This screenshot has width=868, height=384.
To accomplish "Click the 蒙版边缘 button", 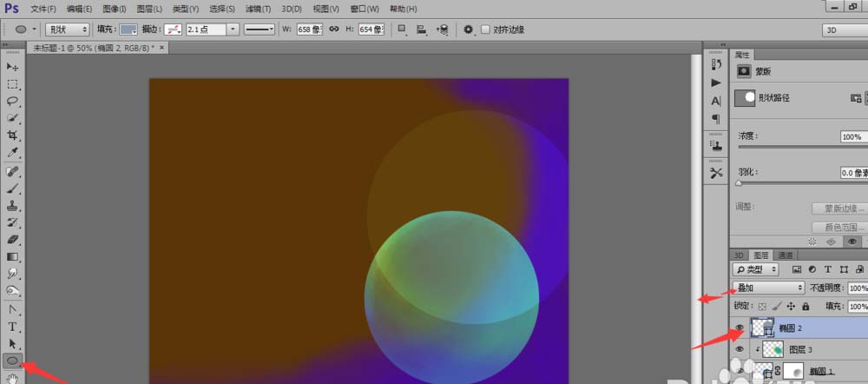I will (x=838, y=209).
